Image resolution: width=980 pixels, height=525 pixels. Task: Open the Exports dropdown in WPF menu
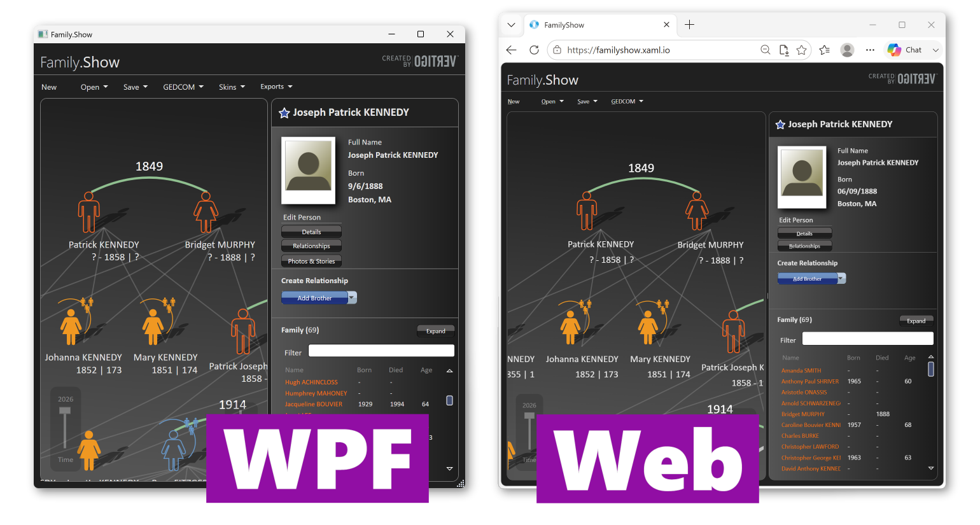[x=276, y=87]
